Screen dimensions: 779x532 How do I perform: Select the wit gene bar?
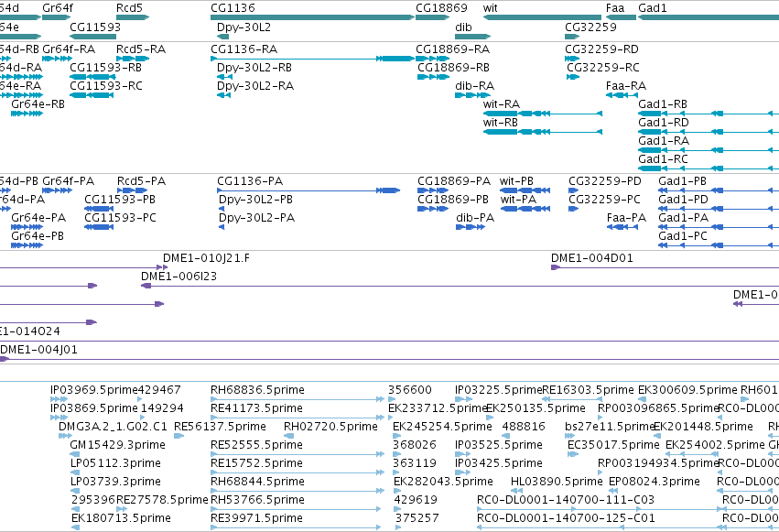point(542,17)
